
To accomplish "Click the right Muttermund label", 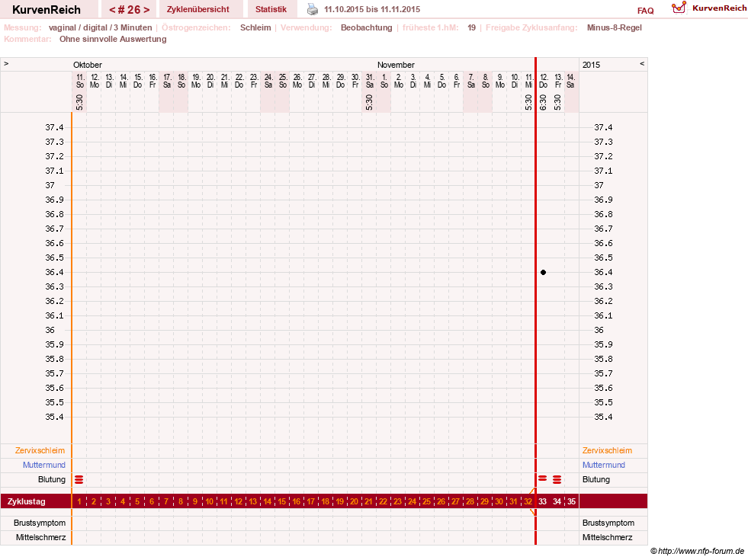I will point(603,465).
